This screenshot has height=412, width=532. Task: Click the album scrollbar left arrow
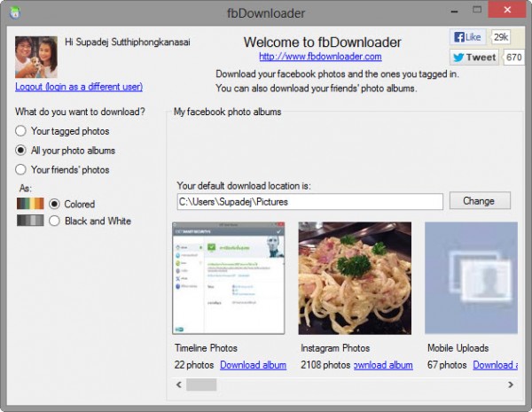[179, 385]
